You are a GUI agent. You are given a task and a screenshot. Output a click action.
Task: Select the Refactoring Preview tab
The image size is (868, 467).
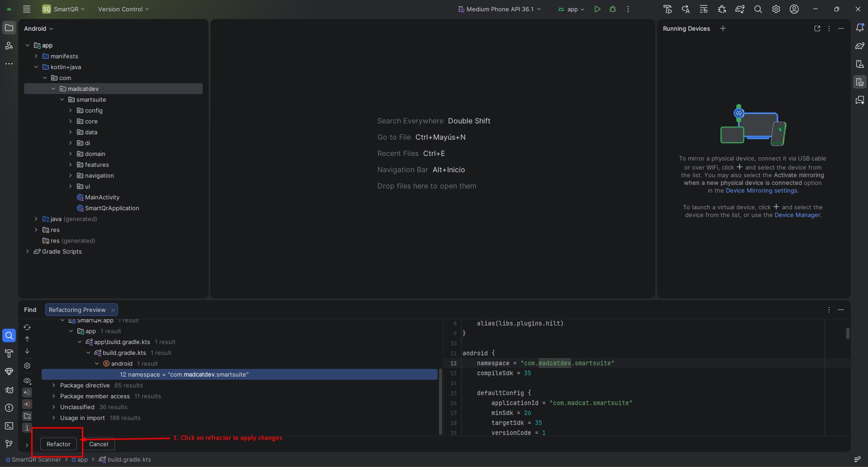click(77, 310)
